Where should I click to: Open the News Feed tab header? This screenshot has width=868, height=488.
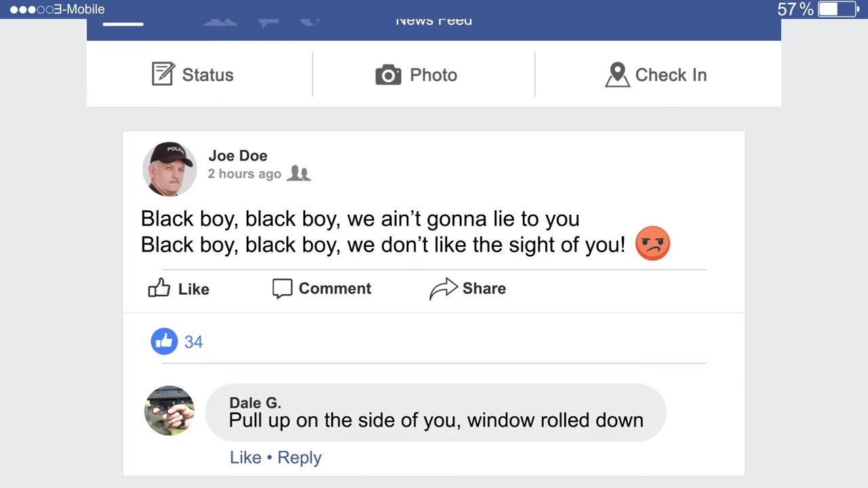pos(434,20)
